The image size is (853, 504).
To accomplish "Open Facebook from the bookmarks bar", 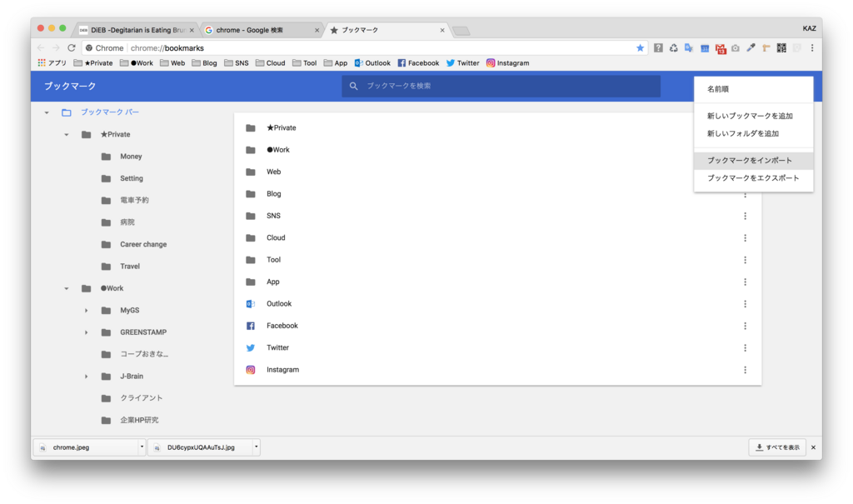I will pyautogui.click(x=418, y=63).
